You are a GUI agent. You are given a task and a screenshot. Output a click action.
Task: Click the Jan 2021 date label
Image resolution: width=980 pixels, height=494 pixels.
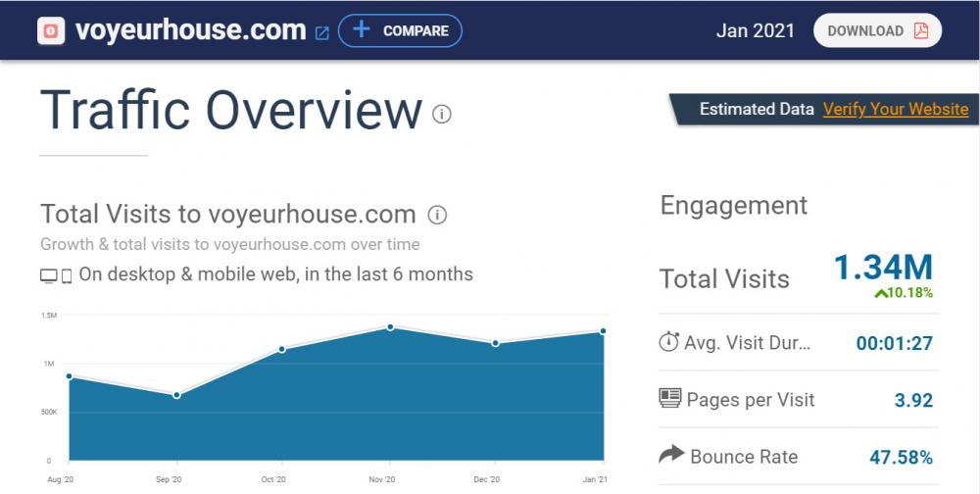[755, 30]
